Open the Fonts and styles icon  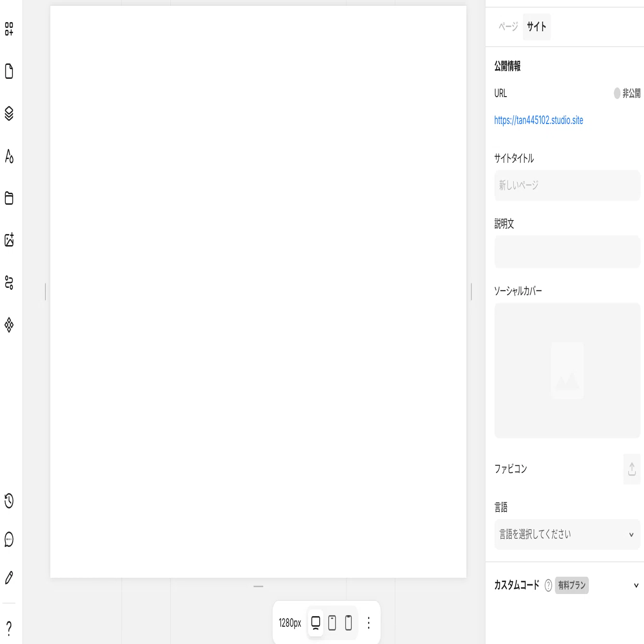coord(9,156)
